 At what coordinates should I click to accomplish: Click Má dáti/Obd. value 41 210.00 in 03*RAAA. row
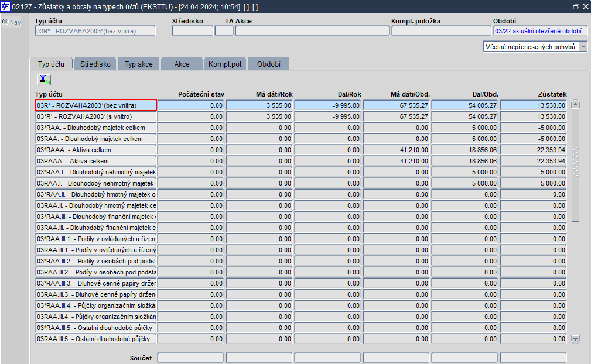[x=396, y=150]
